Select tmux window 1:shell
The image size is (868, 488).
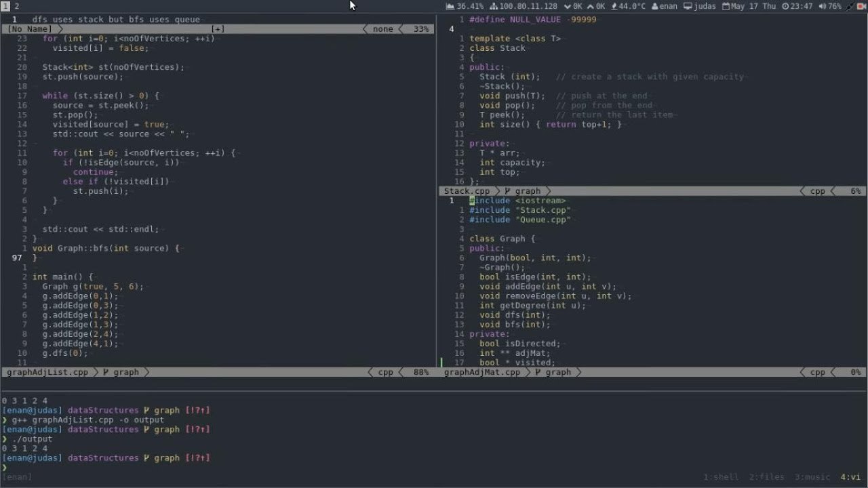[x=721, y=477]
